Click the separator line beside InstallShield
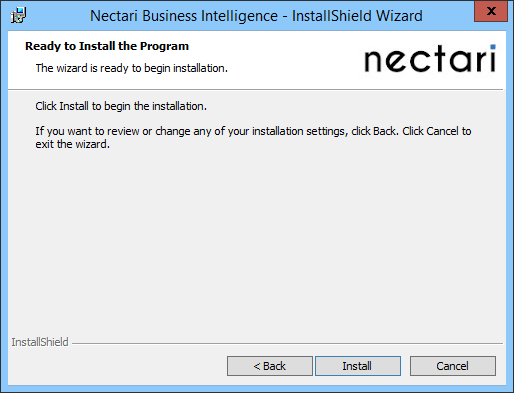The width and height of the screenshot is (514, 393). (287, 343)
